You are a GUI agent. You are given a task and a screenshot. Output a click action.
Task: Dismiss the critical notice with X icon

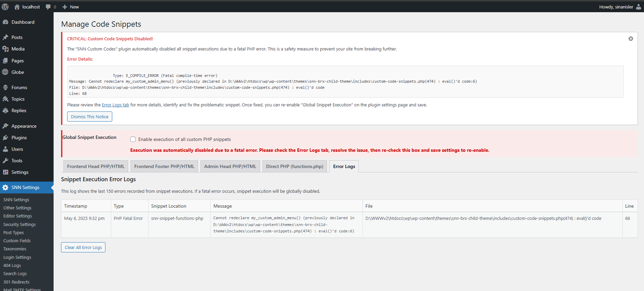click(631, 39)
